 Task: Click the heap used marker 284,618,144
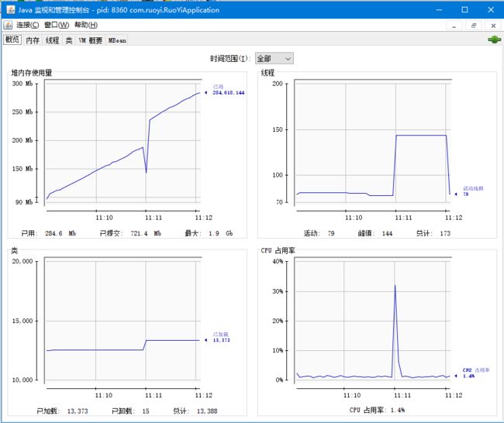coord(228,92)
